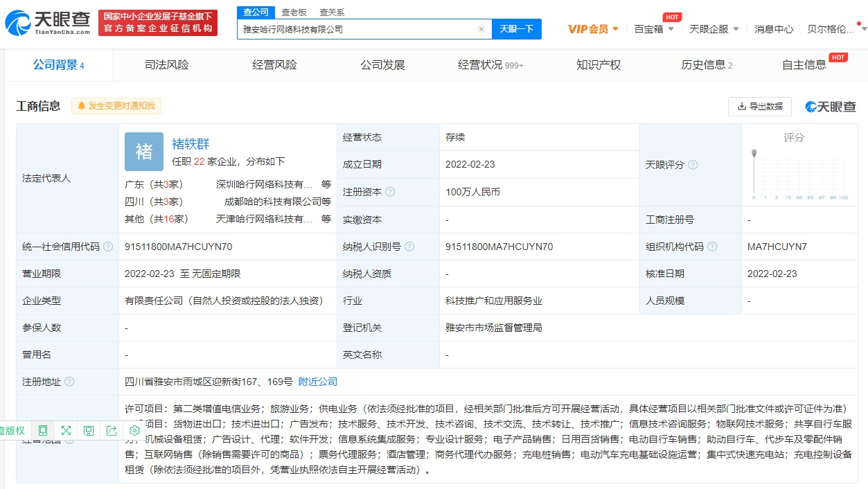Screen dimensions: 868x489
Task: Click the mobile device icon on floating toolbar
Action: (x=43, y=430)
